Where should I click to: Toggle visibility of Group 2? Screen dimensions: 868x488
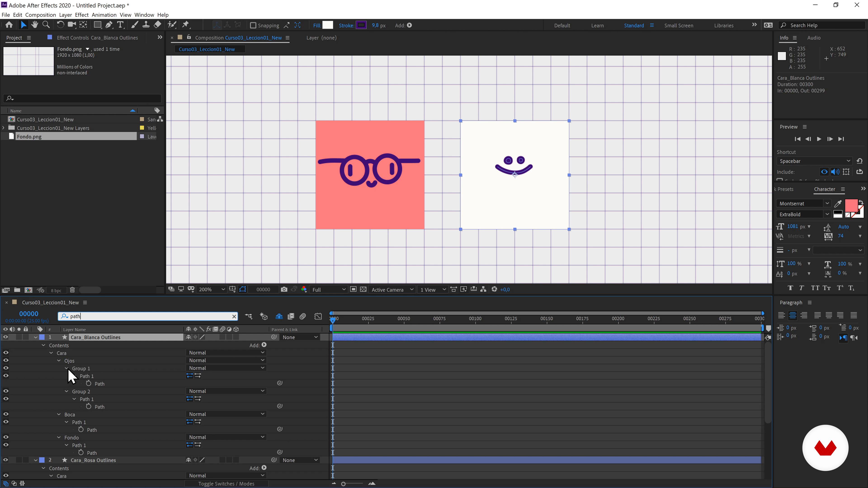coord(6,391)
